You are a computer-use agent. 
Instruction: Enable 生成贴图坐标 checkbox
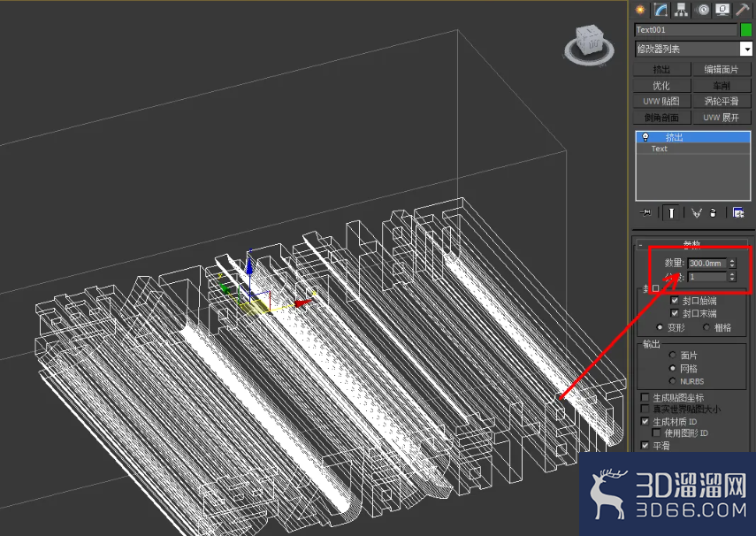click(645, 397)
